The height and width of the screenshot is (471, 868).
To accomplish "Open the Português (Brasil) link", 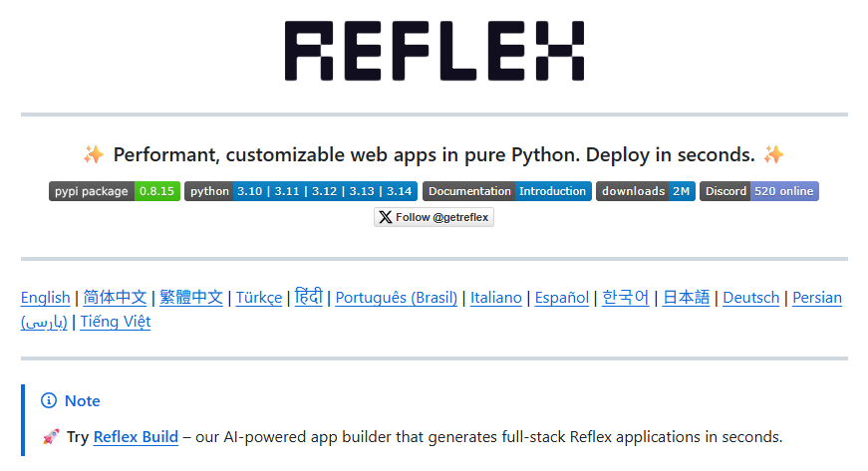I will click(x=397, y=298).
